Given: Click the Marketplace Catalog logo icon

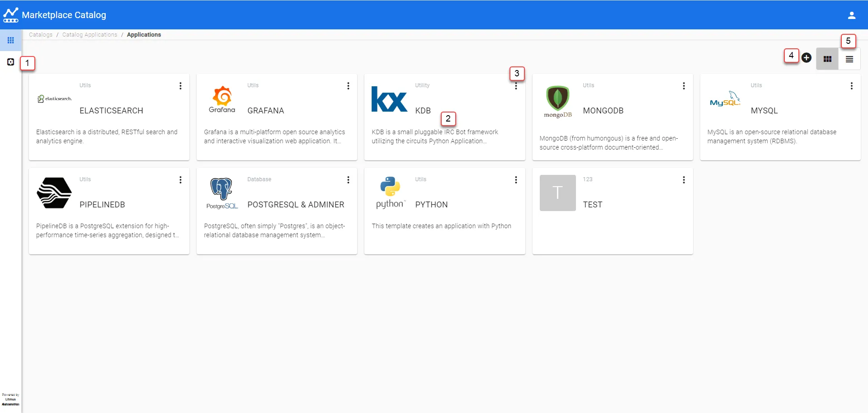Looking at the screenshot, I should point(11,15).
